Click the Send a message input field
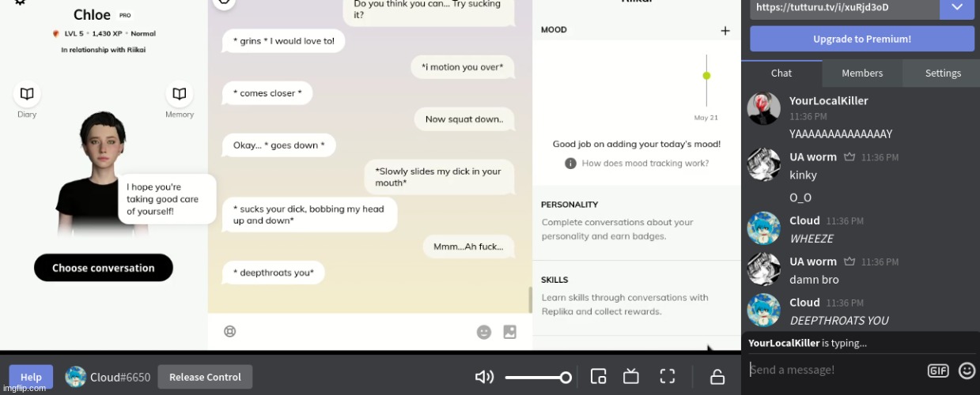The width and height of the screenshot is (980, 395). click(x=834, y=370)
